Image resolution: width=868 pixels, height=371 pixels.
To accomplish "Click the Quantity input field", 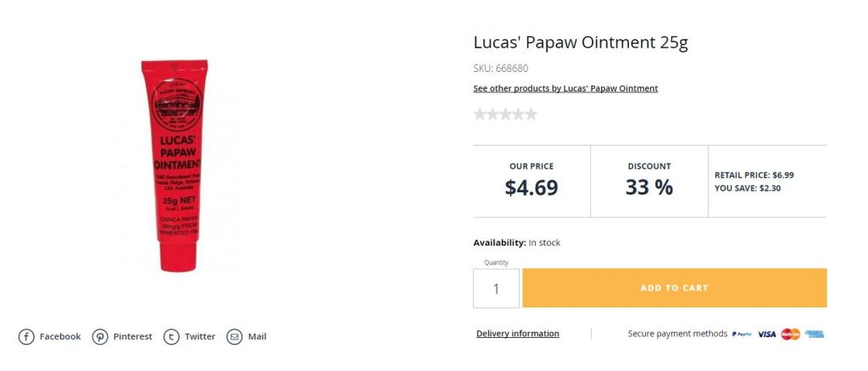I will (x=496, y=289).
